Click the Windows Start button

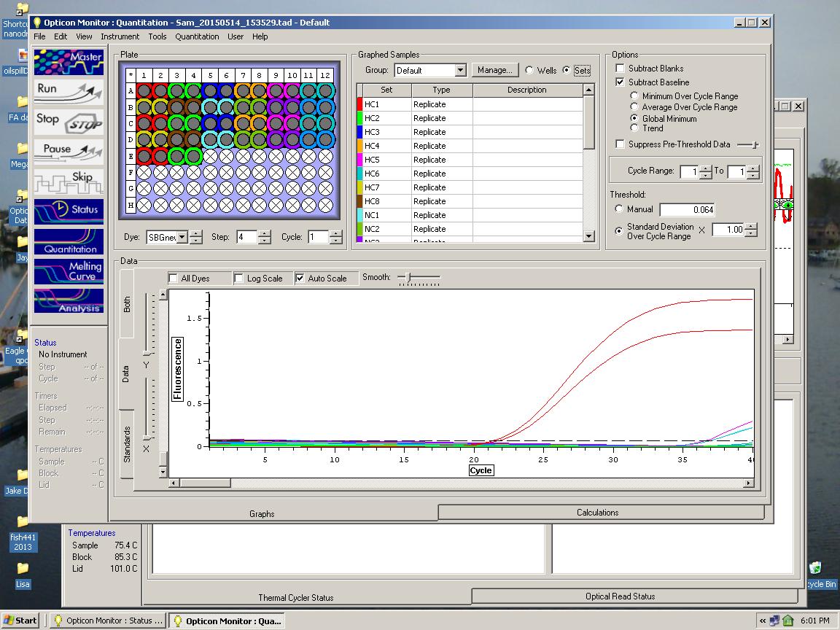pos(20,621)
